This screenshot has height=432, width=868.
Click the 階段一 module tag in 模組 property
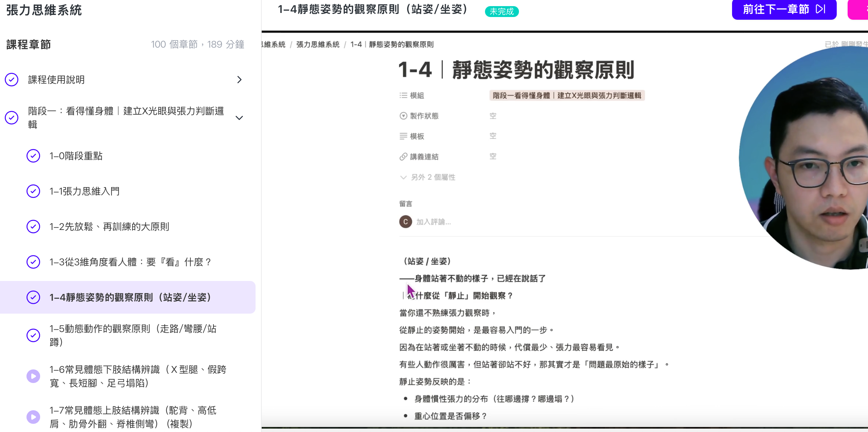[567, 96]
